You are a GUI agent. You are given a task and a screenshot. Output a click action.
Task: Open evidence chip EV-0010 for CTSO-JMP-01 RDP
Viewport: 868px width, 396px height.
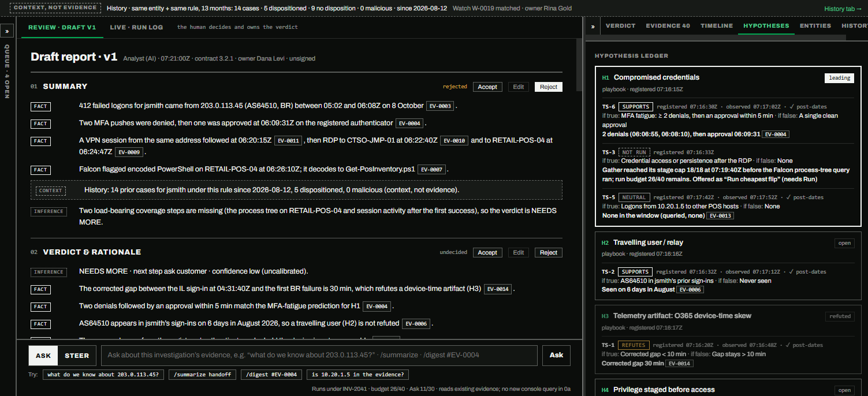click(x=454, y=141)
